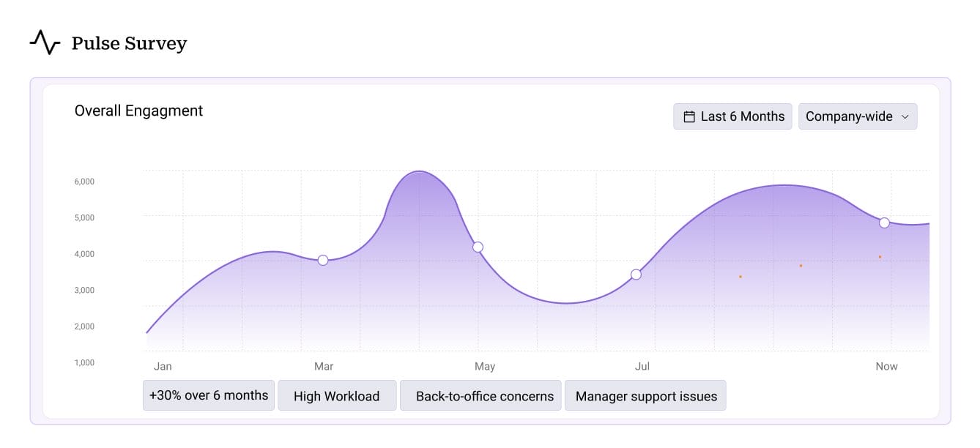The image size is (980, 448).
Task: Click the Last 6 Months filter button
Action: point(732,116)
